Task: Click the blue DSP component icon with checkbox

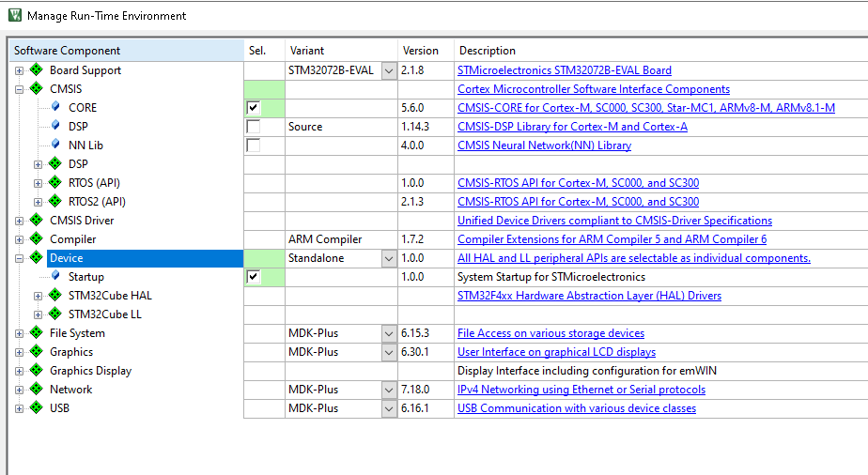Action: (x=55, y=126)
